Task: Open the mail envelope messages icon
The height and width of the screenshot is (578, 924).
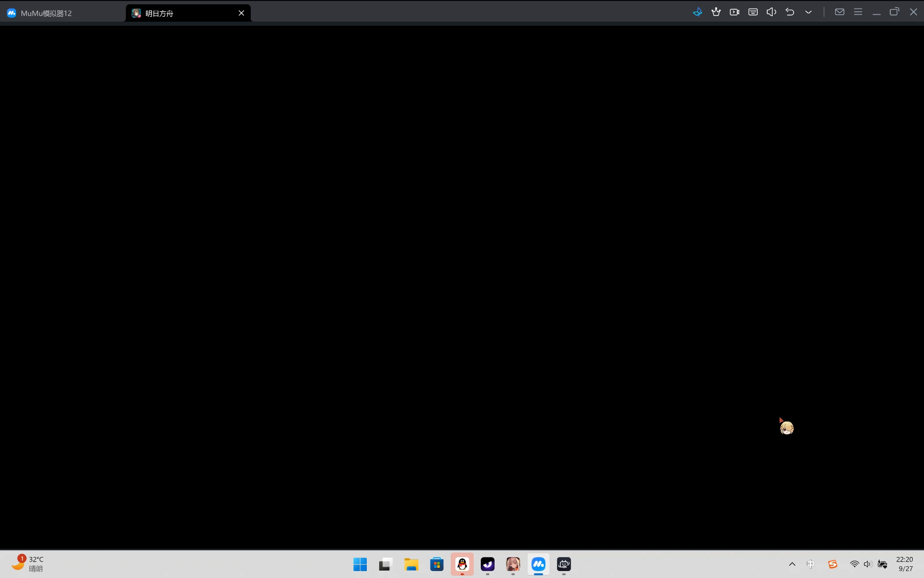Action: [x=840, y=12]
